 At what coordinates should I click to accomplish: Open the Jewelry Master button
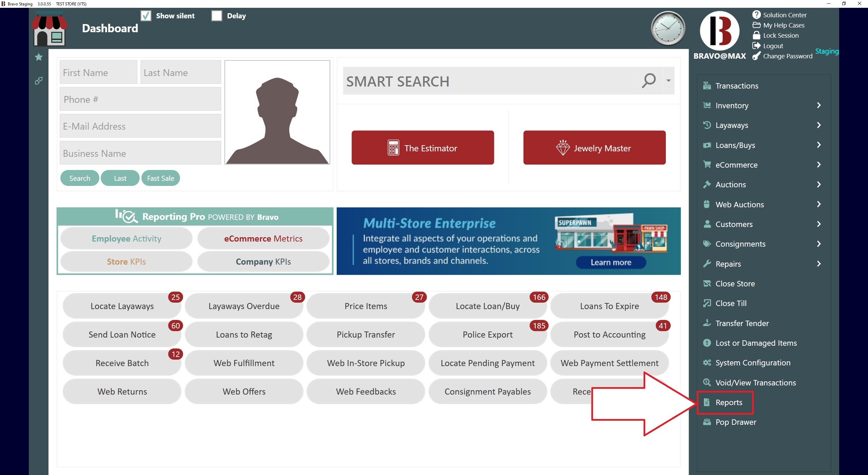(x=594, y=148)
